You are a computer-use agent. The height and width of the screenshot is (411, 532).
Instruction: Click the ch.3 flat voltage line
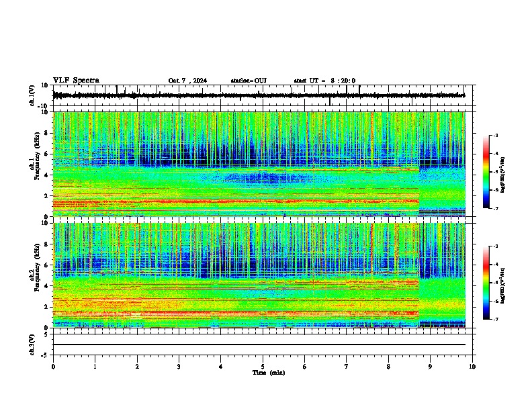pos(259,345)
